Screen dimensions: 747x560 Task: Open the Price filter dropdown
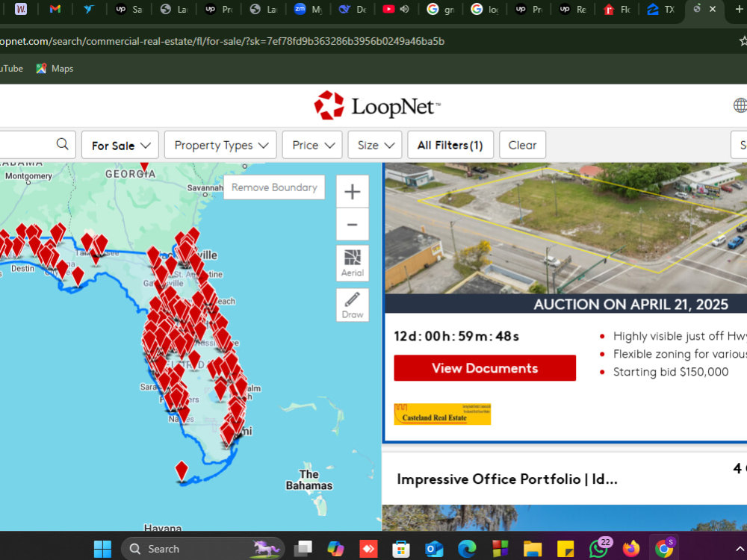(312, 146)
